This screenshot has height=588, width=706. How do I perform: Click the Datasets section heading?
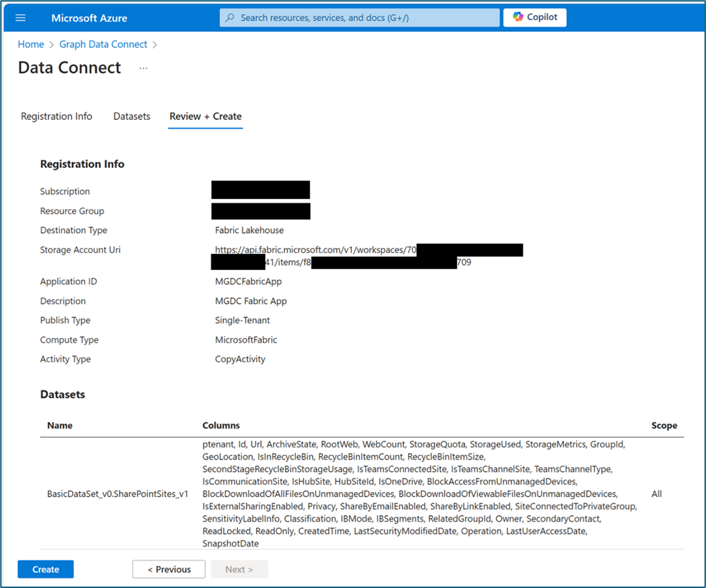click(x=63, y=395)
